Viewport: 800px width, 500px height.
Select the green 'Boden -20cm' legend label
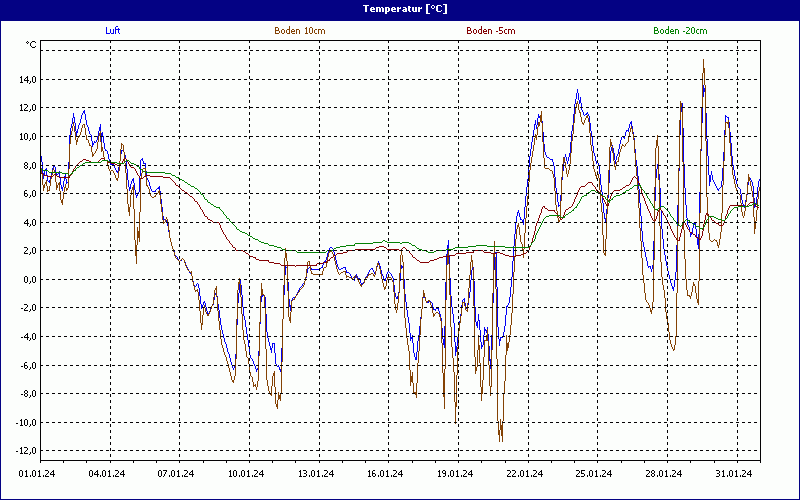[680, 31]
